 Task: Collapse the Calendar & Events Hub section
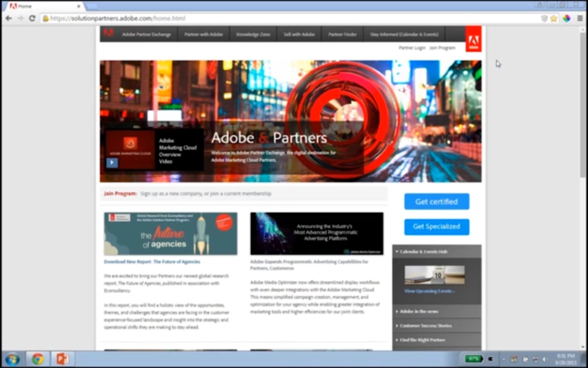point(437,251)
